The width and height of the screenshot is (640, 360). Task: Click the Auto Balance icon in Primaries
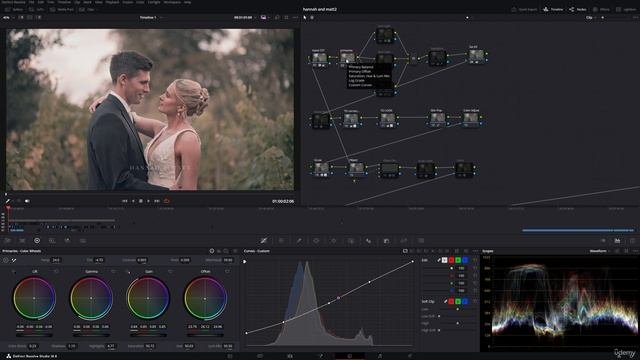(6, 260)
